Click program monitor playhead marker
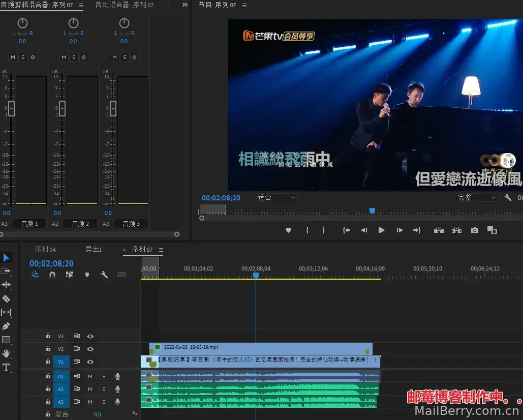 372,211
